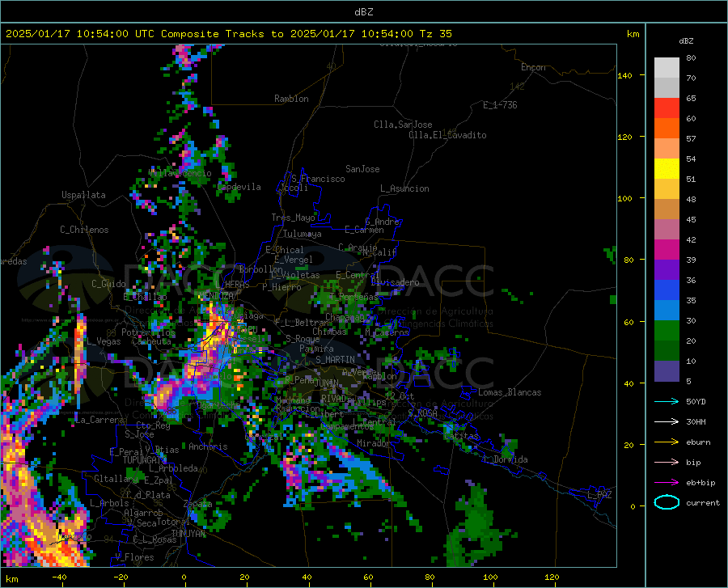Select the light gray 80 dBZ swatch

667,68
